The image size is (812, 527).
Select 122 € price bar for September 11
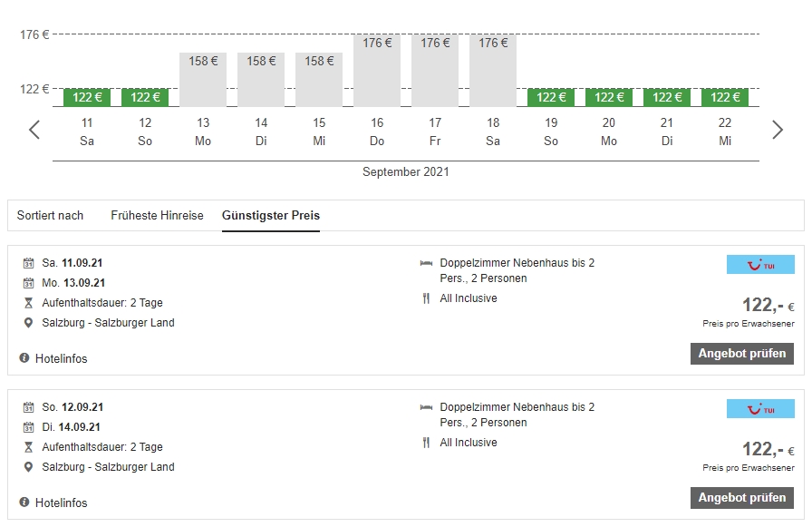(x=87, y=97)
